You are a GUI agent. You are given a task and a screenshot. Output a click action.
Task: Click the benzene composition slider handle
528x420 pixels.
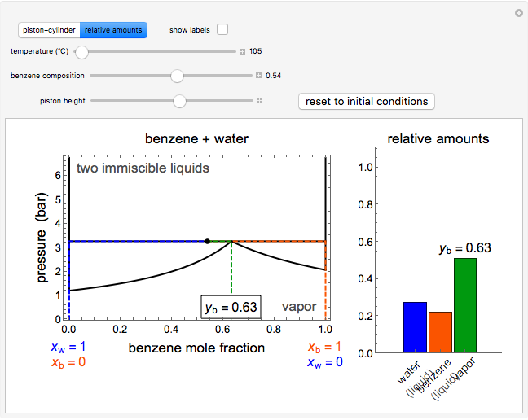pos(177,76)
